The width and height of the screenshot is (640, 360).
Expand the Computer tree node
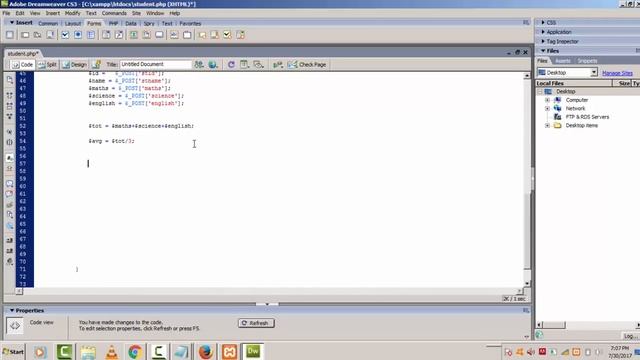(x=547, y=100)
